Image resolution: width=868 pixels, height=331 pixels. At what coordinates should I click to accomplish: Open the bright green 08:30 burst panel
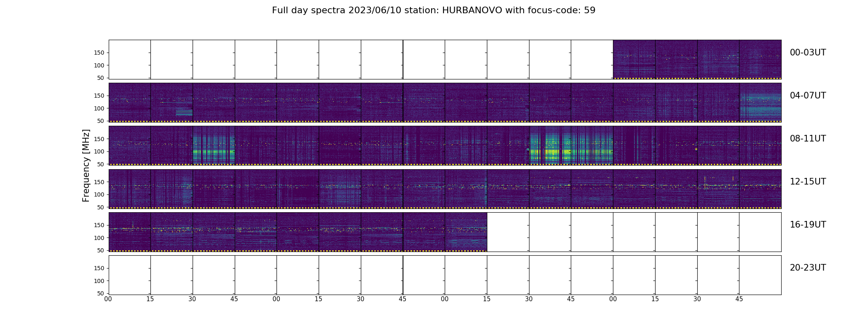click(214, 146)
